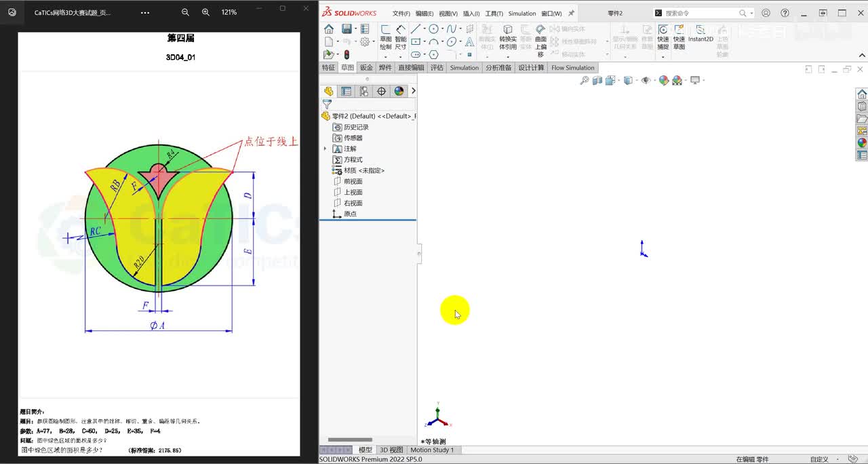Select the corner Rectangle tool
Screen dimensions: 868x464
coord(415,41)
